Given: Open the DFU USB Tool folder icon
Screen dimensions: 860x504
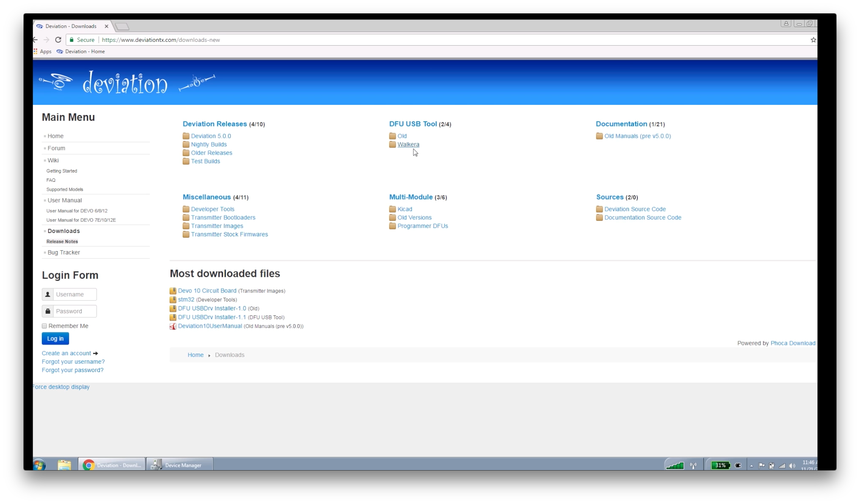Looking at the screenshot, I should 413,123.
